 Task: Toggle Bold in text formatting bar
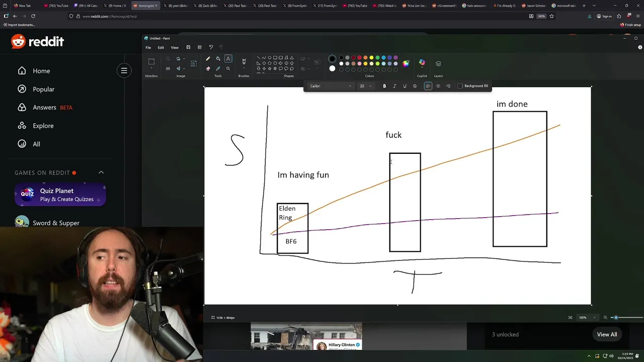click(x=384, y=86)
